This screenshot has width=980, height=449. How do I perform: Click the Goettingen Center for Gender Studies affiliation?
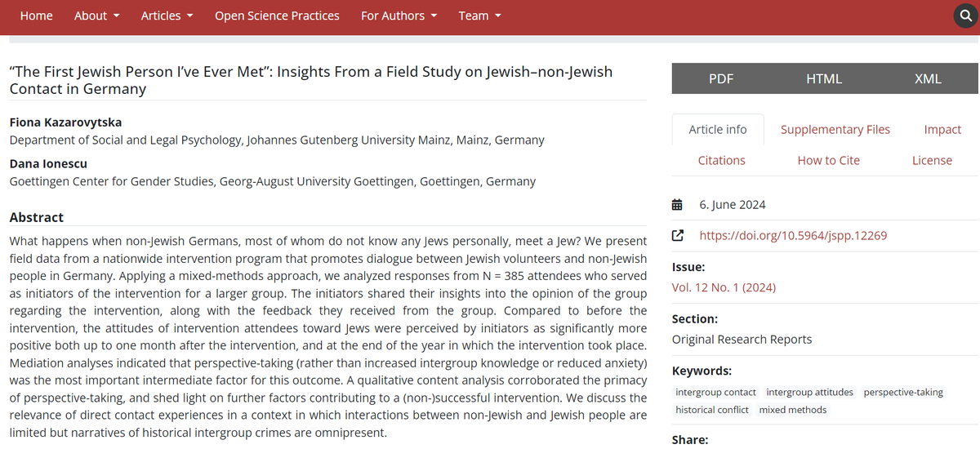pos(273,181)
